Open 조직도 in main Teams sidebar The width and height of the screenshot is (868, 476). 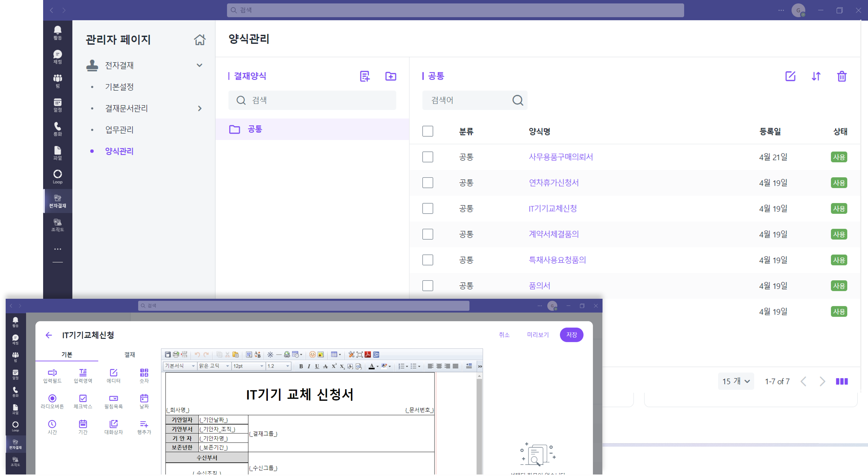point(58,225)
